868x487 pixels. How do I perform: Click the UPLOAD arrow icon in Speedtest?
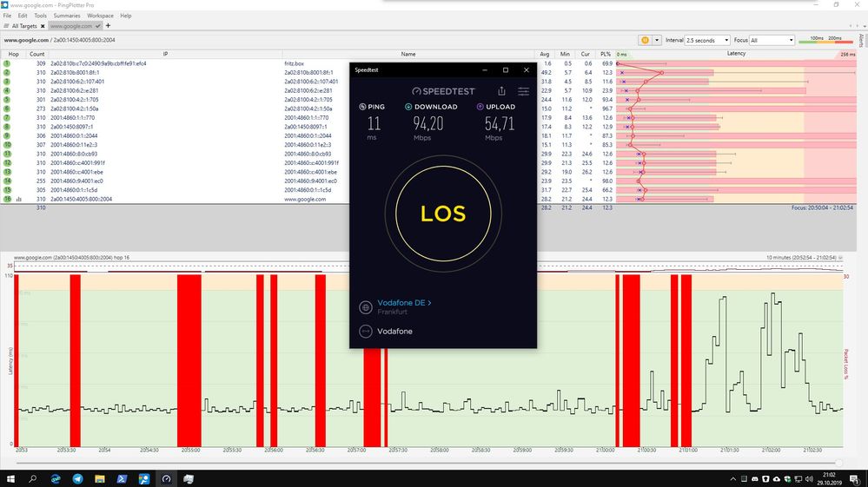[480, 107]
